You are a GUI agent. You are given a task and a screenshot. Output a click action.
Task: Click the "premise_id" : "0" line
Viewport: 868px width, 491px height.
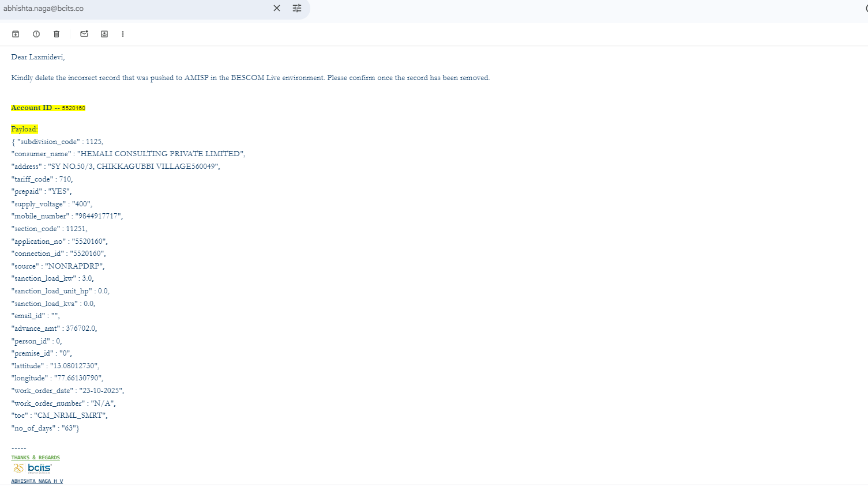coord(42,353)
